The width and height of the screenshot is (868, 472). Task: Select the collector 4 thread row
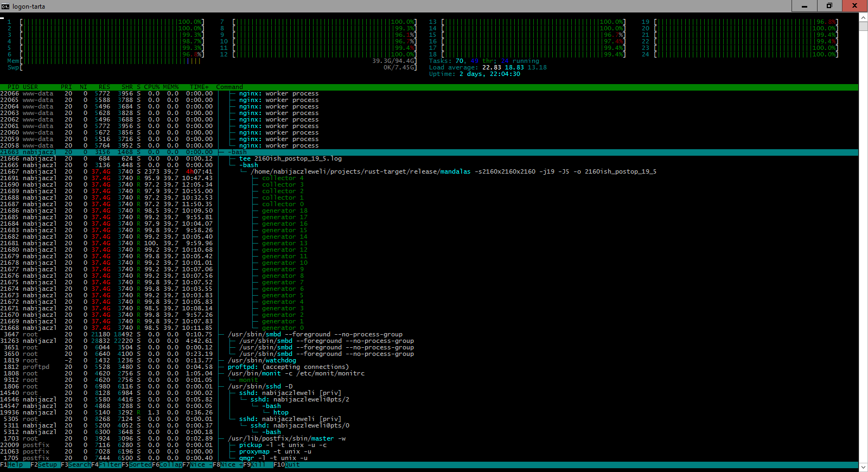282,178
